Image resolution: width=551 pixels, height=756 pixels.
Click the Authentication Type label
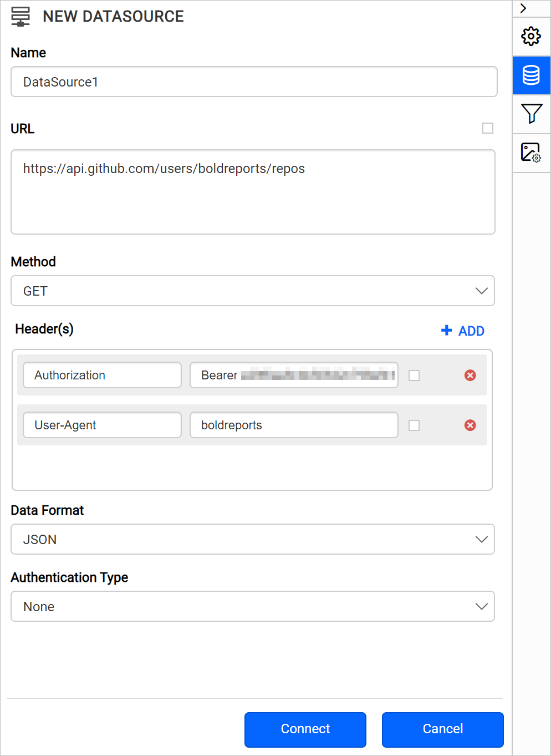tap(69, 577)
